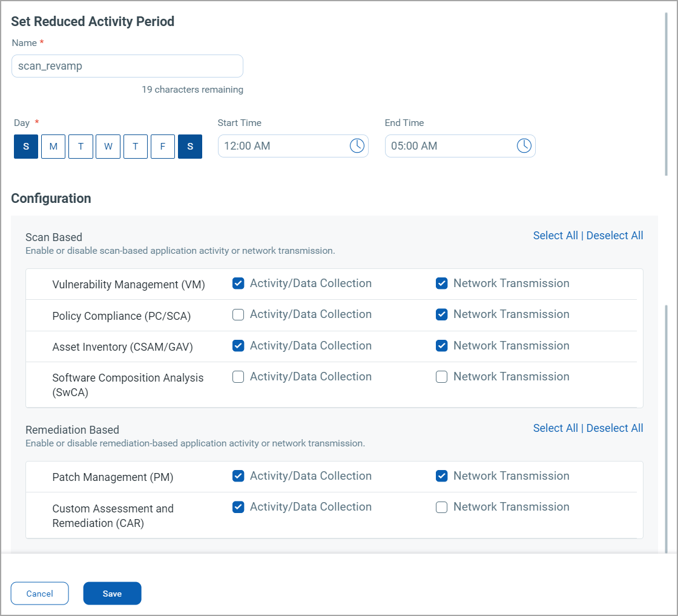
Task: Enable Policy Compliance Activity/Data Collection checkbox
Action: [239, 314]
